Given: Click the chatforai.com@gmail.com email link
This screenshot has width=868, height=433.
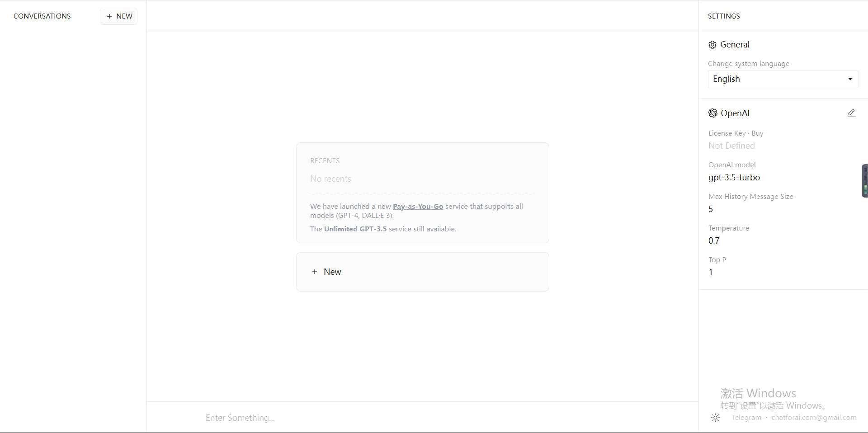Looking at the screenshot, I should [814, 417].
